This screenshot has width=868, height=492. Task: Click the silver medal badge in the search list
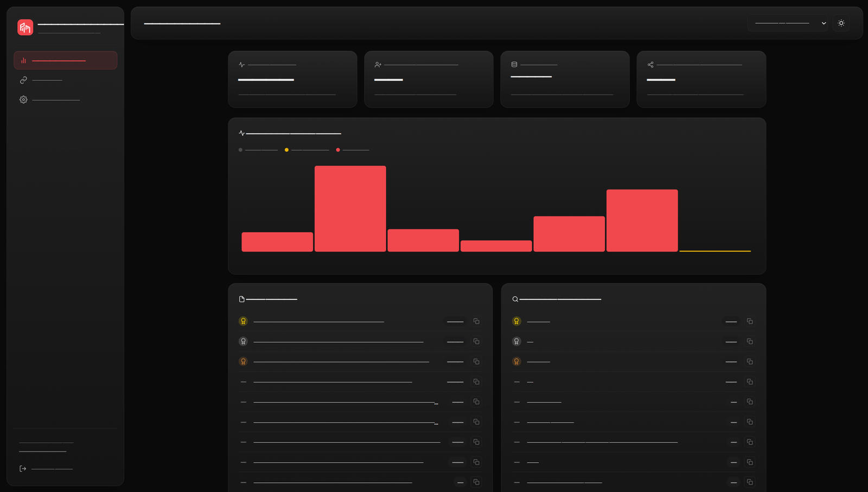(x=516, y=341)
